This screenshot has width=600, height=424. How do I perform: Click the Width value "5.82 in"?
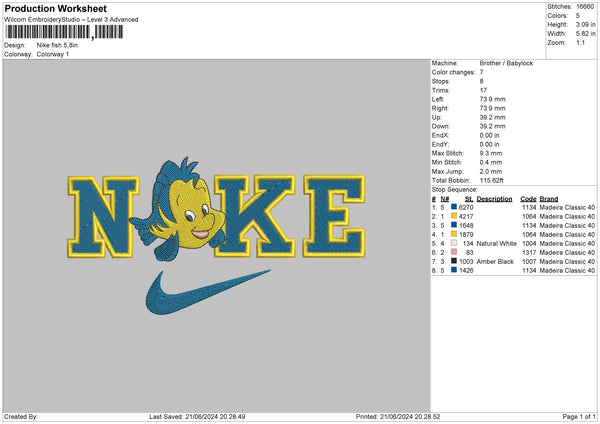585,34
